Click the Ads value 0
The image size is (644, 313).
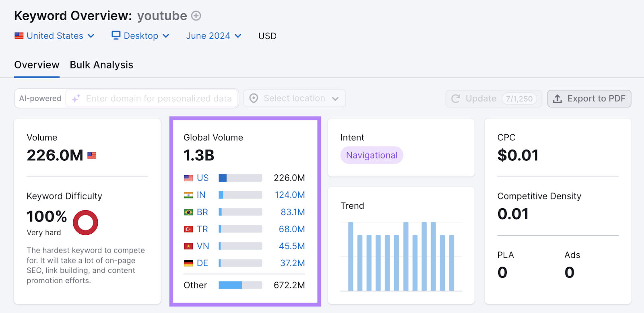[x=569, y=273]
